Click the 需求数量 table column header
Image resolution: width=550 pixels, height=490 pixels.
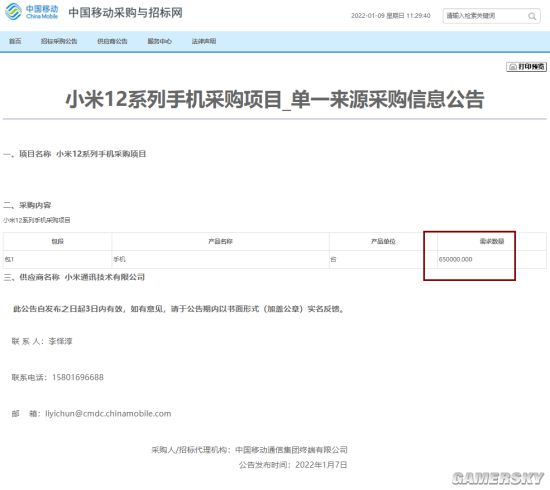pos(492,241)
